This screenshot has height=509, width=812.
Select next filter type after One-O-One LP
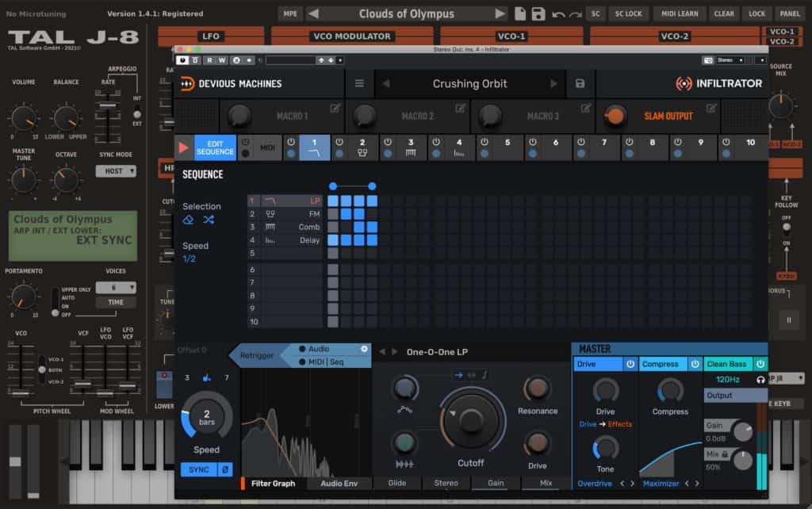click(x=395, y=351)
